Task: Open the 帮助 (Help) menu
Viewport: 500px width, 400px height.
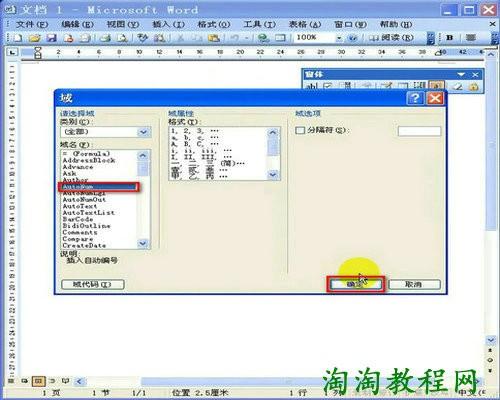Action: coord(396,24)
